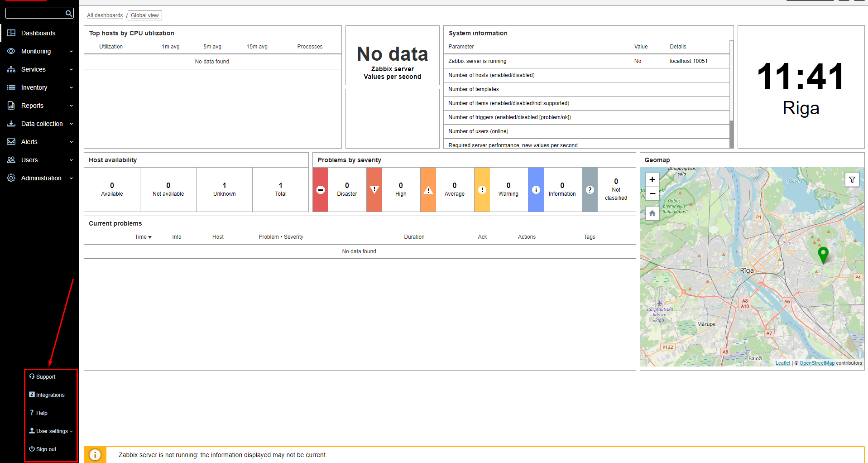This screenshot has width=868, height=463.
Task: Open the Dashboards menu item
Action: point(38,33)
